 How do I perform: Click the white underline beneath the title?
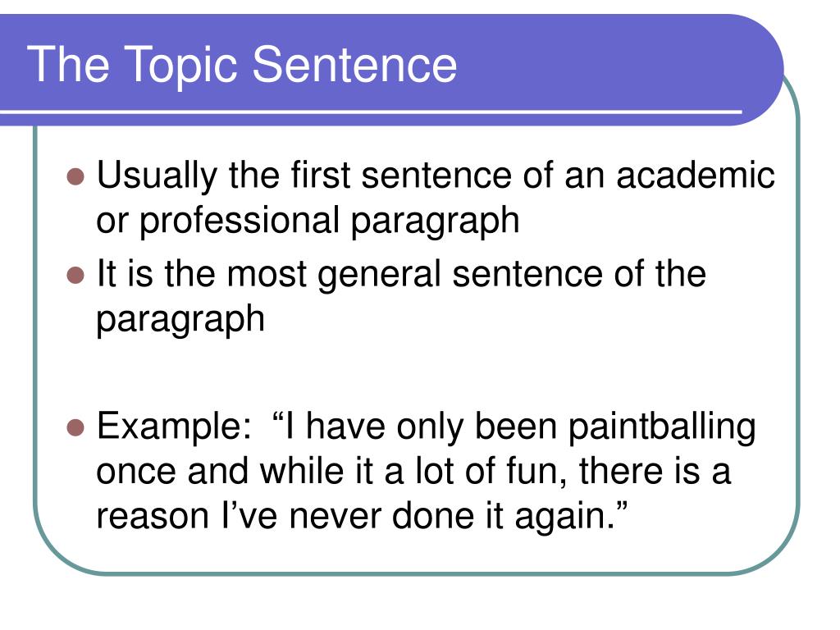(371, 112)
